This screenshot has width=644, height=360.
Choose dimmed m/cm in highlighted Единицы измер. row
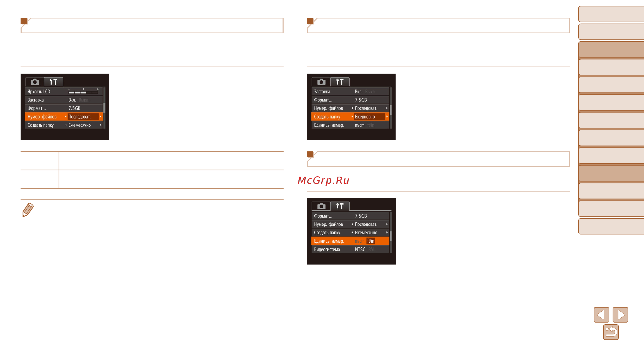pos(360,241)
